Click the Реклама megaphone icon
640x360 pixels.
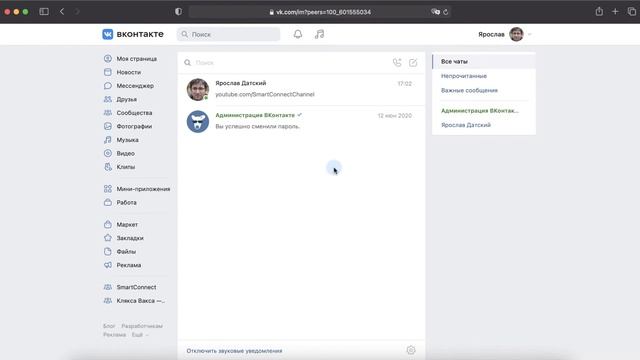point(108,265)
